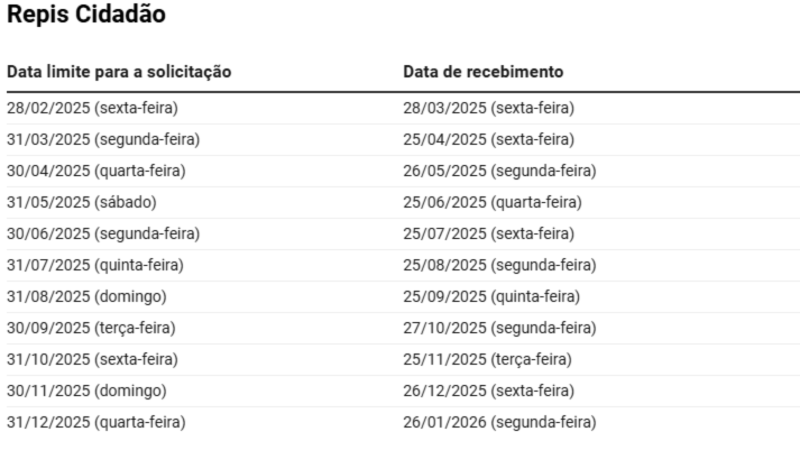Click the 30/09/2025 (terça-feira) deadline cell
This screenshot has height=450, width=800.
[x=91, y=328]
